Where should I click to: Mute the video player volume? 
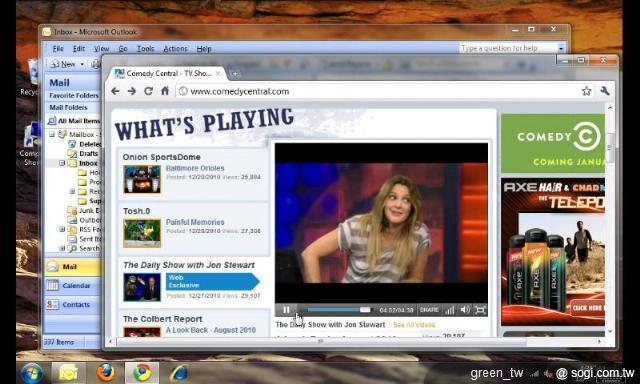click(465, 310)
